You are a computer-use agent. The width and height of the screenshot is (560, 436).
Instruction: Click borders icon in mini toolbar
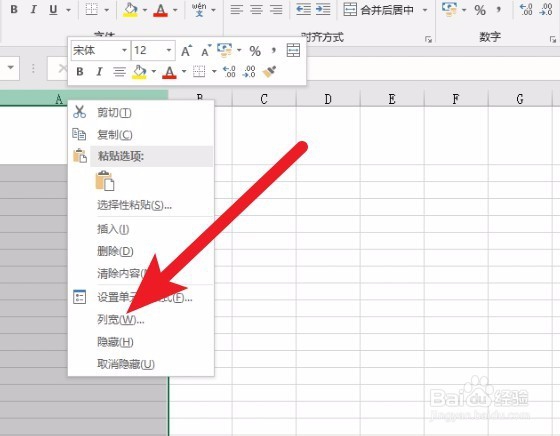(199, 72)
